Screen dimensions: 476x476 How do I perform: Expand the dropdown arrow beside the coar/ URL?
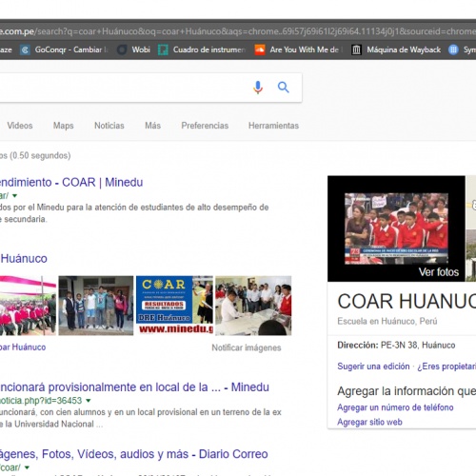point(14,196)
